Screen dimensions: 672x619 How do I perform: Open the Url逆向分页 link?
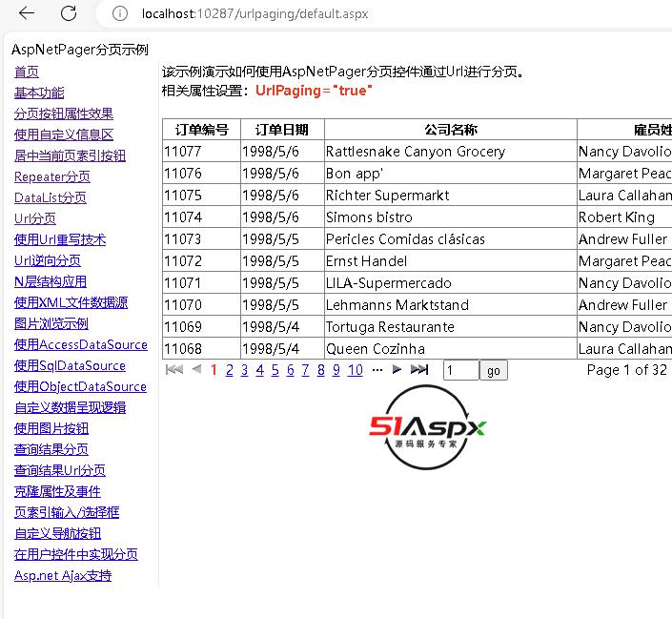pyautogui.click(x=48, y=260)
